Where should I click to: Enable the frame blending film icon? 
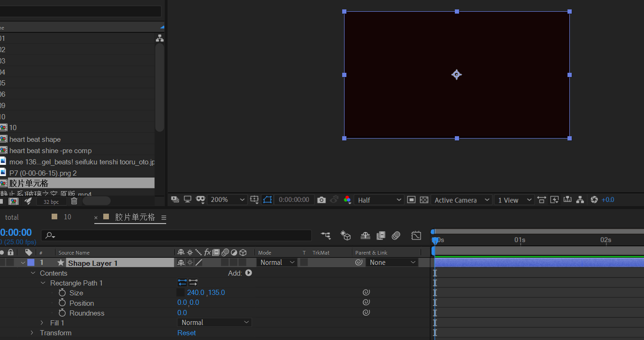381,235
